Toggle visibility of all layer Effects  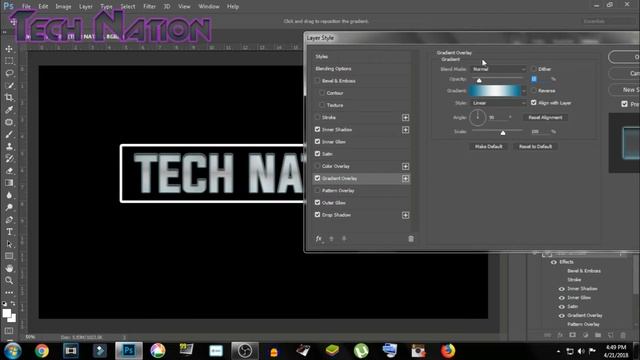[554, 262]
